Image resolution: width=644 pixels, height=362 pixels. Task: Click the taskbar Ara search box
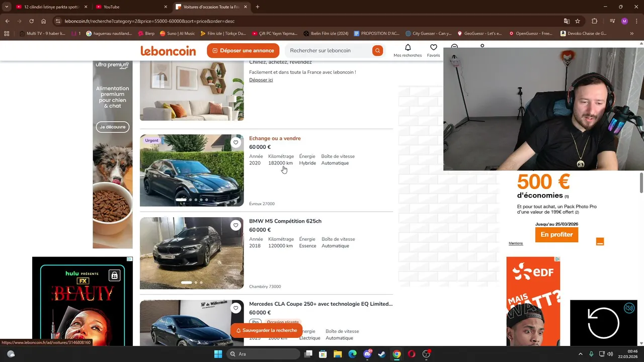[x=263, y=354]
